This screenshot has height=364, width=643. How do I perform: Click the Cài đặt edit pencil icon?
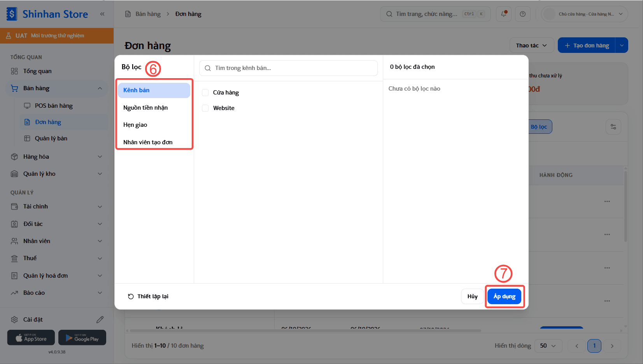point(100,320)
